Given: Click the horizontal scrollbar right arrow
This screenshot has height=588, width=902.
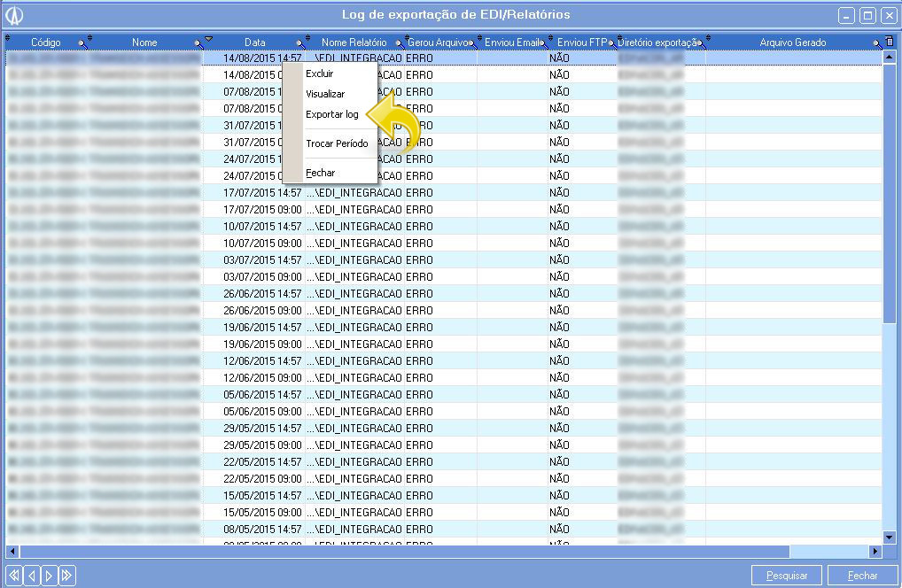Looking at the screenshot, I should click(x=875, y=551).
